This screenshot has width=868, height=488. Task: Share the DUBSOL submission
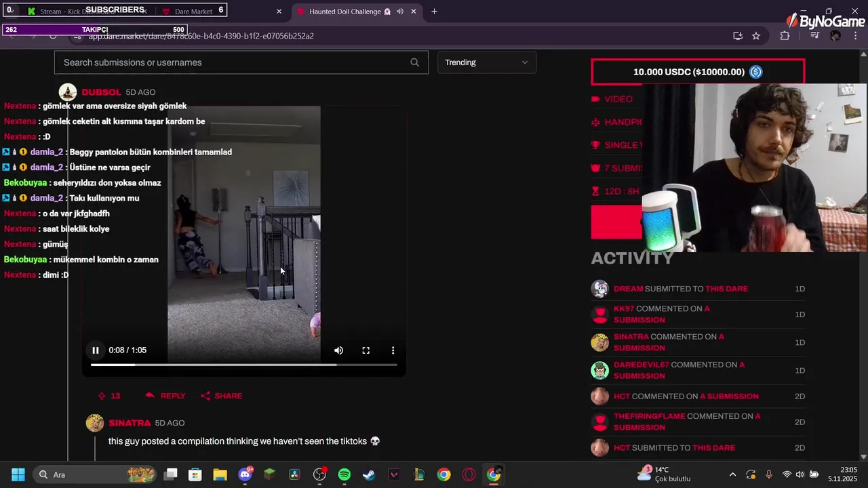click(x=222, y=396)
